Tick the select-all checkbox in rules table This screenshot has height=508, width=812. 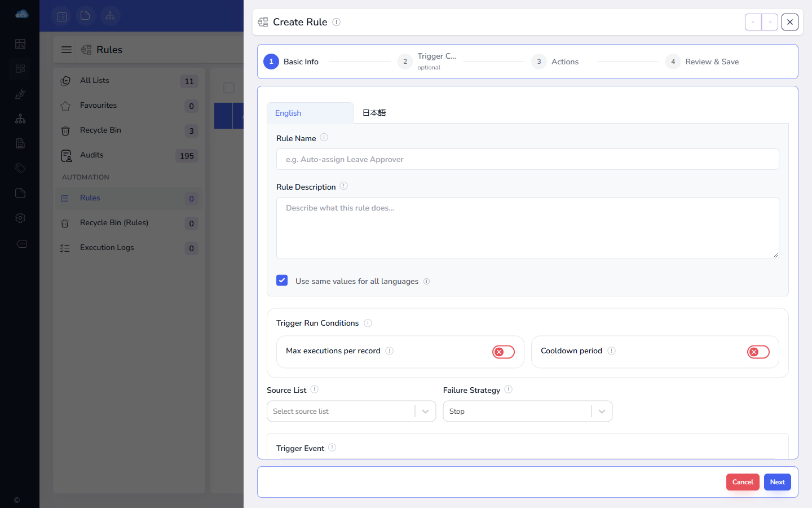[x=229, y=87]
